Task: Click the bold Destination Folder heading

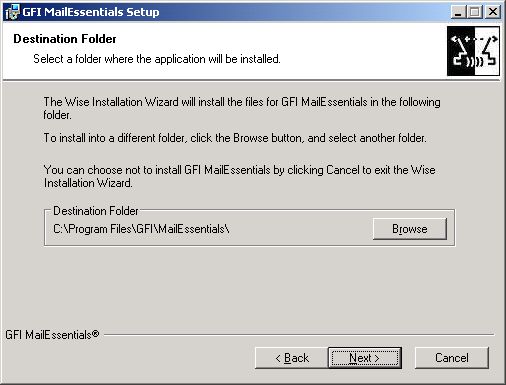Action: click(x=65, y=39)
